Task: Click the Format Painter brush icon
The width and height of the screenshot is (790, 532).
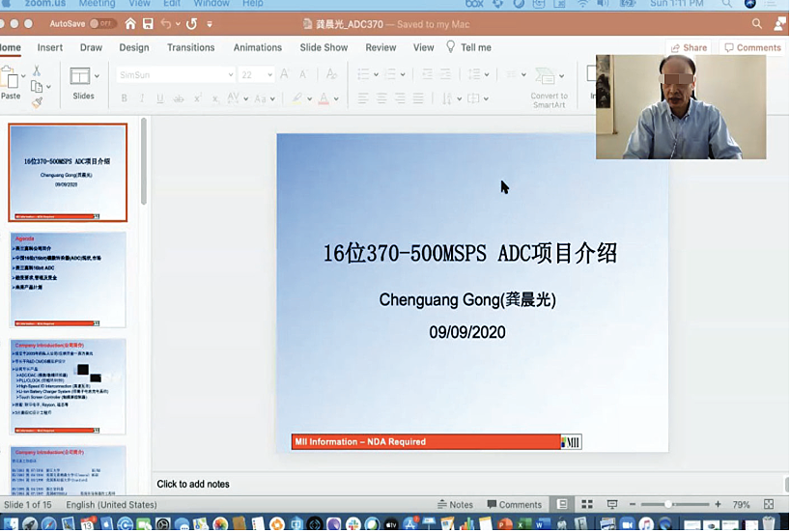Action: pos(37,102)
